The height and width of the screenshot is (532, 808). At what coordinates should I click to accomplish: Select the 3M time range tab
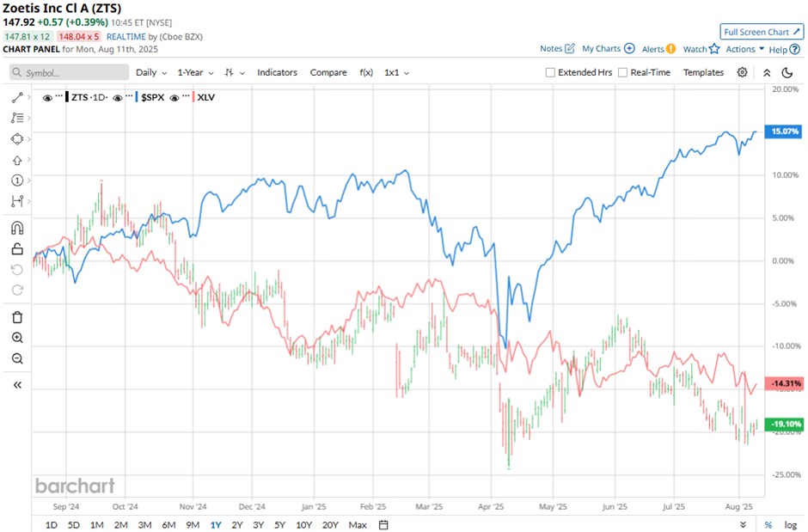click(x=144, y=525)
